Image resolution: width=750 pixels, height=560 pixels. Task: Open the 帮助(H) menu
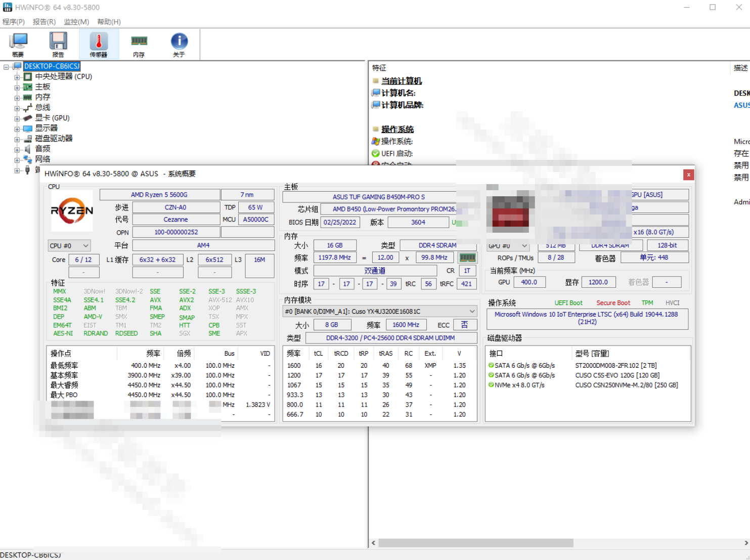tap(109, 22)
